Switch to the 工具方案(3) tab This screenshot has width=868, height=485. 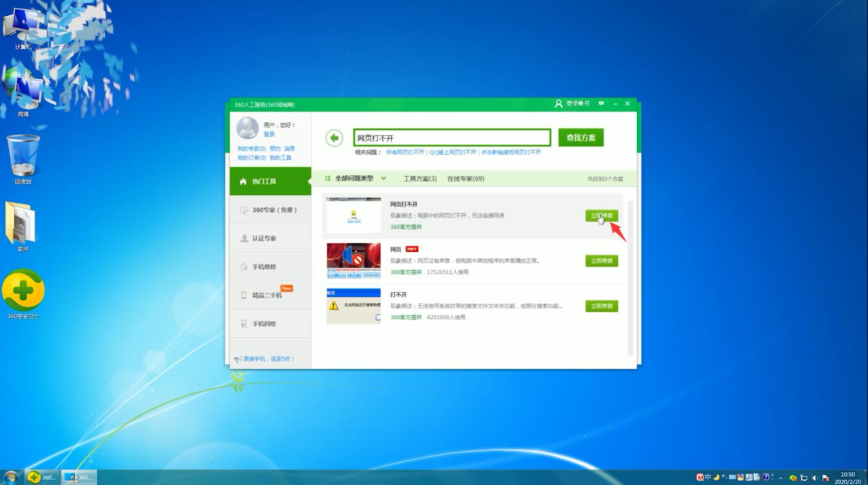pyautogui.click(x=420, y=179)
